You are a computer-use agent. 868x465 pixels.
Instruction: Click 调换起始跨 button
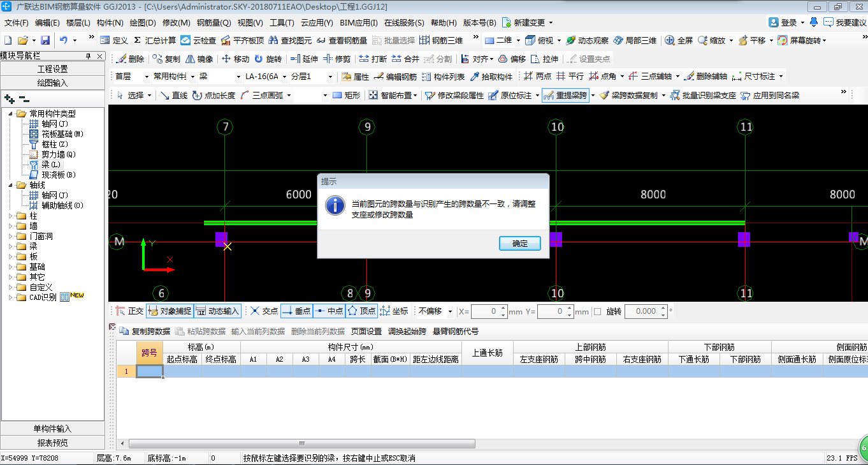[407, 331]
